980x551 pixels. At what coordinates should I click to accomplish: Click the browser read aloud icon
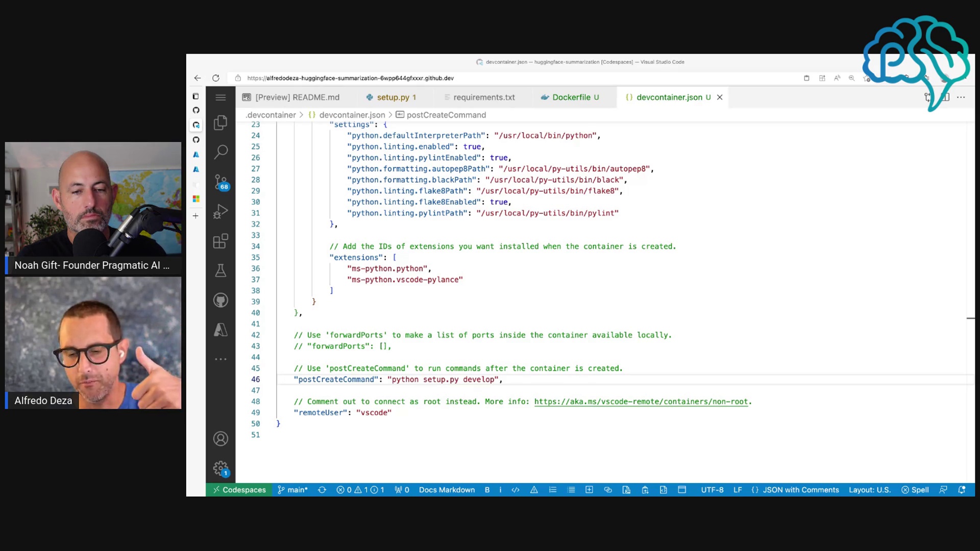tap(837, 78)
